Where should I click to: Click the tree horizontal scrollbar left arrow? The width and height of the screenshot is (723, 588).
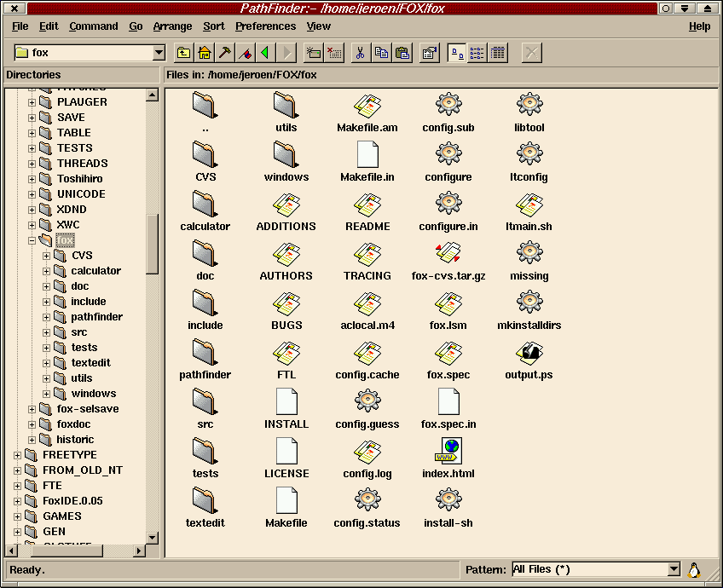(11, 551)
